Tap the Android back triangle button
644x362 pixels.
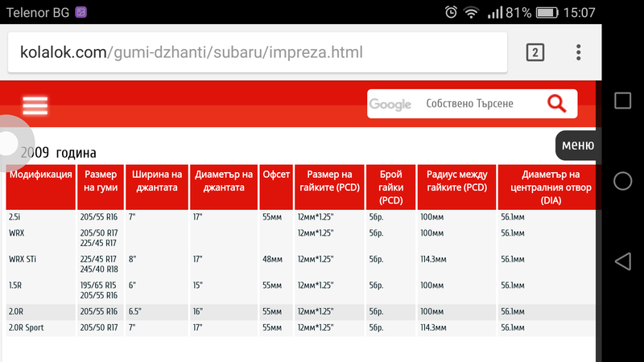tap(622, 261)
